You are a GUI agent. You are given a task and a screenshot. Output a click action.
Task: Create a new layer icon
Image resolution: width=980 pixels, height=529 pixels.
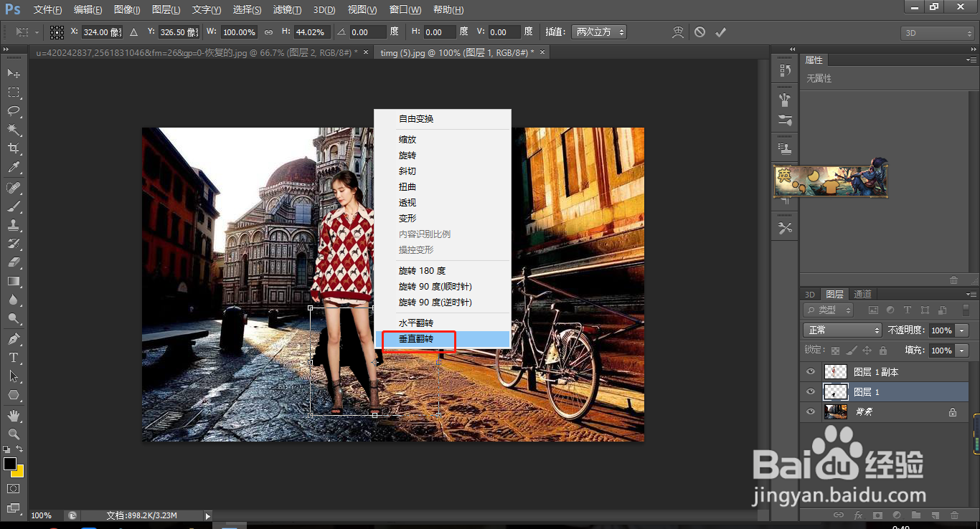(x=936, y=515)
